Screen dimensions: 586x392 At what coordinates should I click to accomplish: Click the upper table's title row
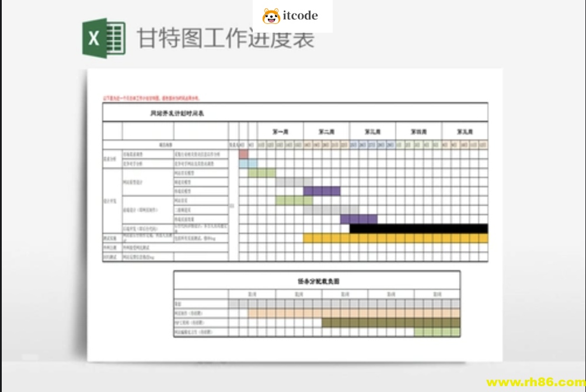pos(295,113)
